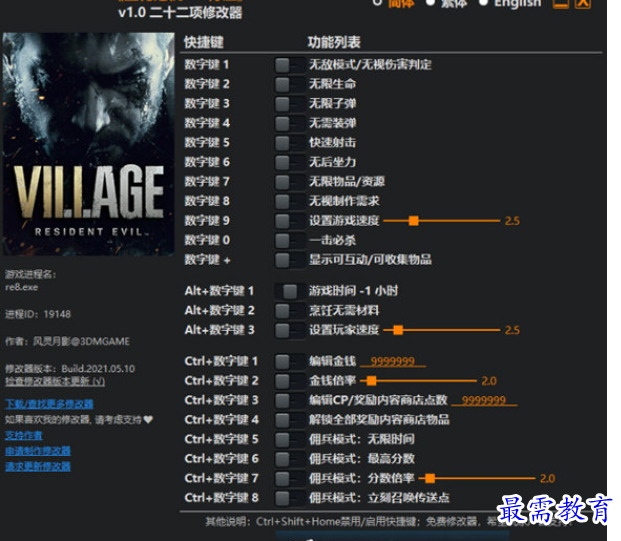
Task: Click the Build.2021.05.10 version text
Action: [98, 369]
